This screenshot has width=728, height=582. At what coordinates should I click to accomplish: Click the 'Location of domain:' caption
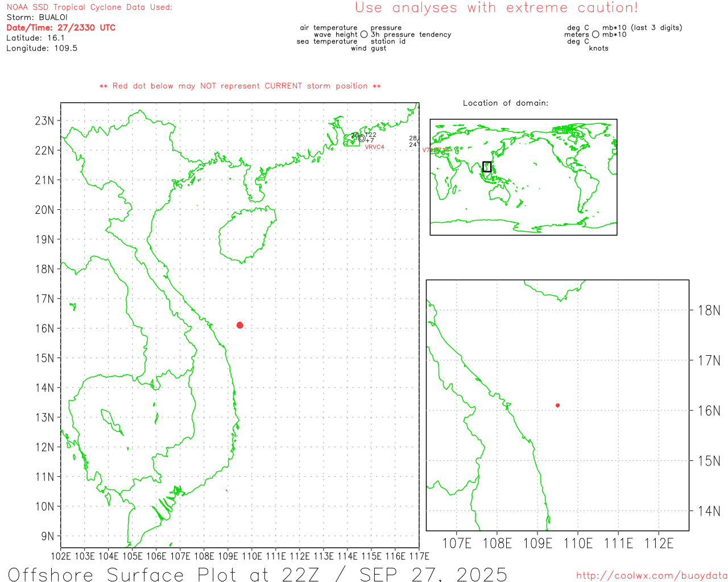pyautogui.click(x=505, y=103)
